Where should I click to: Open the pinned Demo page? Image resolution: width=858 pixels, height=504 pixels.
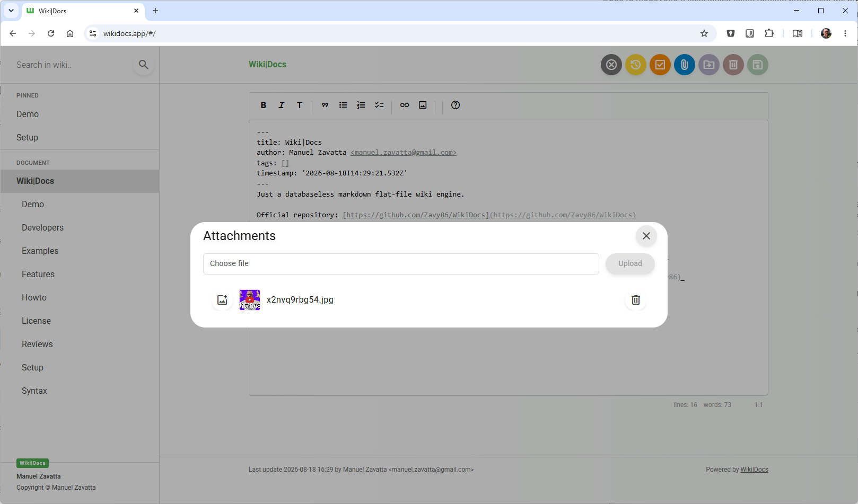(x=80, y=114)
